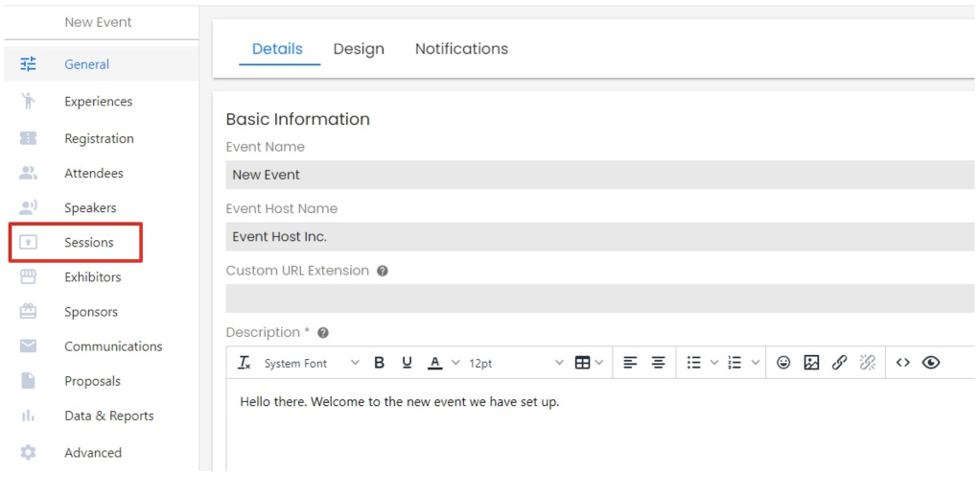Switch to the Design tab
The image size is (980, 477).
(359, 49)
